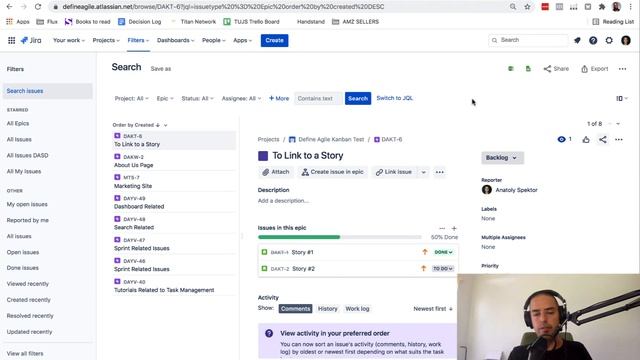This screenshot has width=640, height=360.
Task: Click the Jira header Search field
Action: 528,40
